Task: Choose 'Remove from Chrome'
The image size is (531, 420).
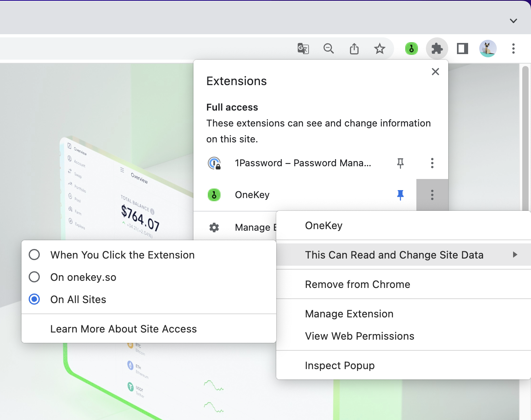Action: [x=404, y=284]
